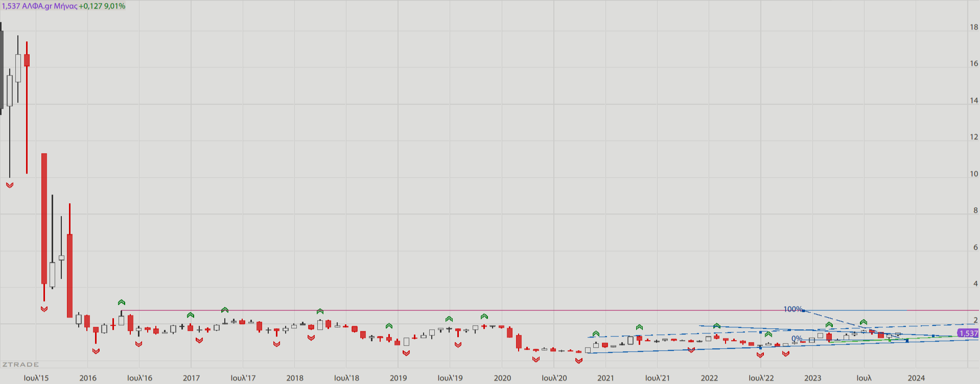Select the lowest red down marker before 2021

point(579,361)
